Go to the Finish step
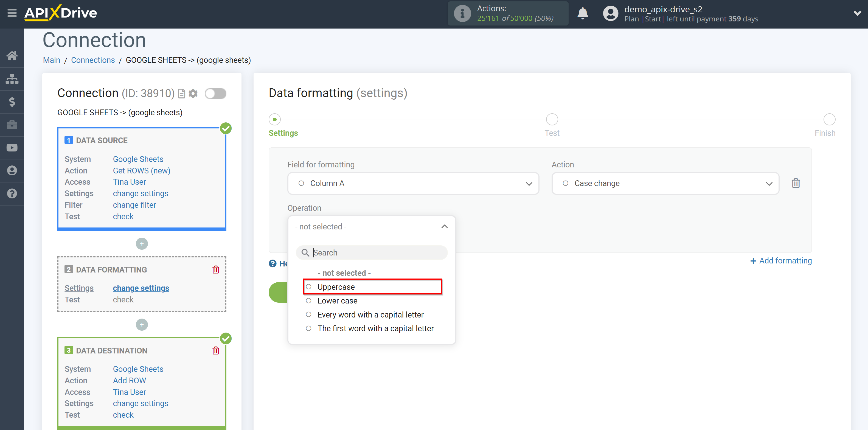The image size is (868, 430). pyautogui.click(x=829, y=119)
